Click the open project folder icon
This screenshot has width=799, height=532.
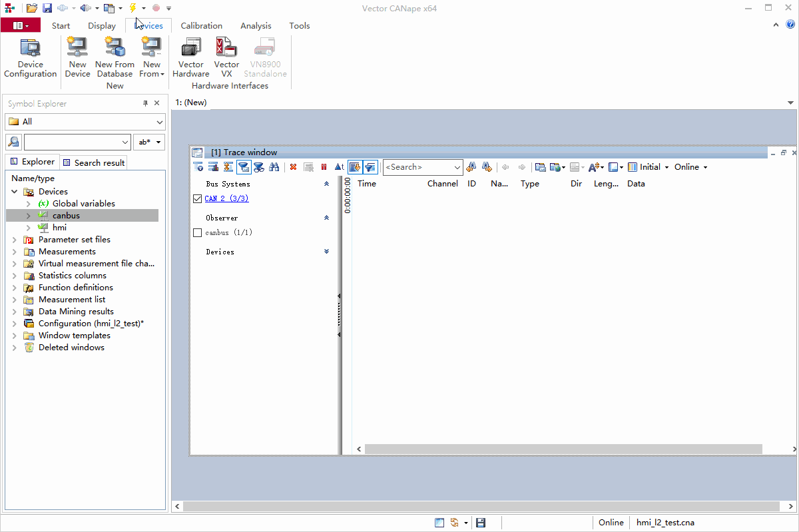(32, 8)
